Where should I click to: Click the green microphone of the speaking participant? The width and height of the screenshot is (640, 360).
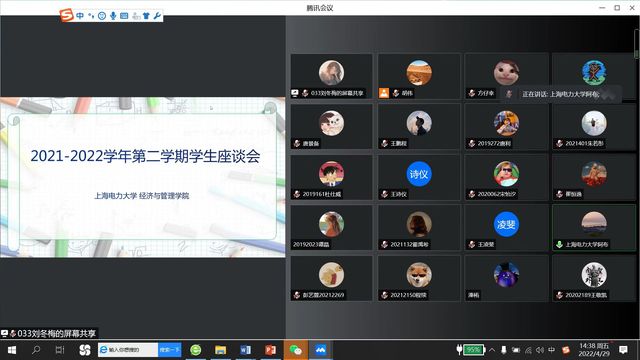pos(559,244)
